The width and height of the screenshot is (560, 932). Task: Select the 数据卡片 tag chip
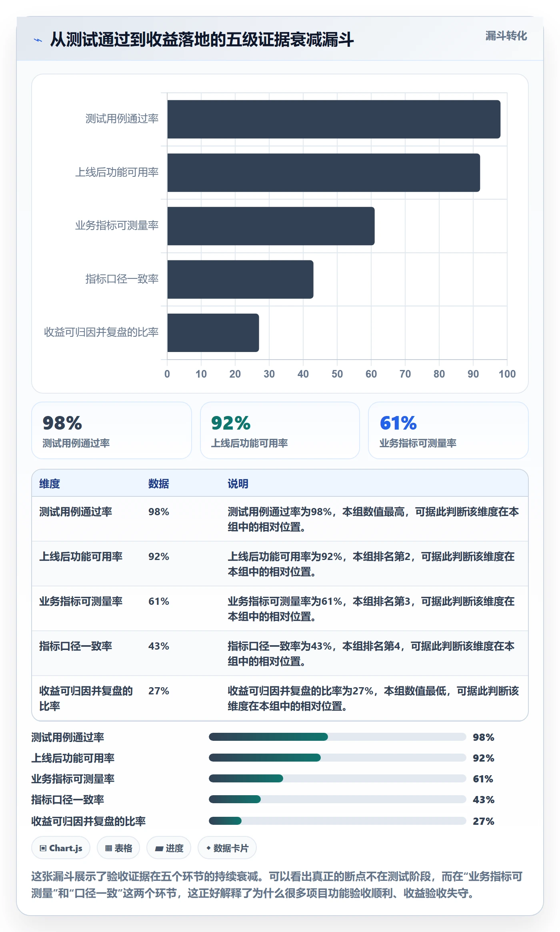(227, 848)
